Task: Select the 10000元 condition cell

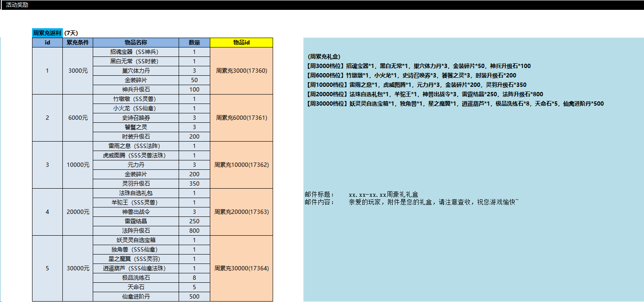Action: (78, 165)
